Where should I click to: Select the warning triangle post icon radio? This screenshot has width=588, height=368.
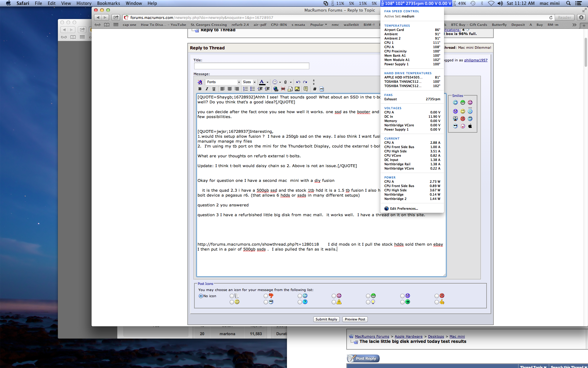(334, 302)
